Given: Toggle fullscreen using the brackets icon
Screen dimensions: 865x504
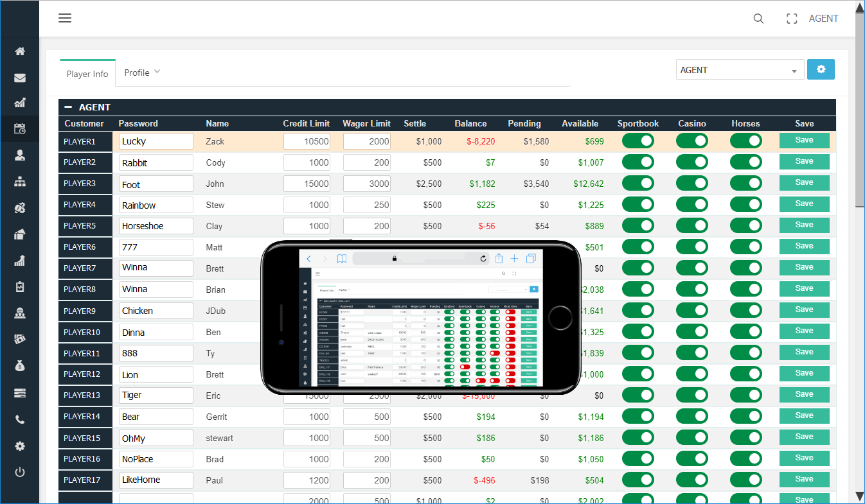Looking at the screenshot, I should pyautogui.click(x=792, y=19).
